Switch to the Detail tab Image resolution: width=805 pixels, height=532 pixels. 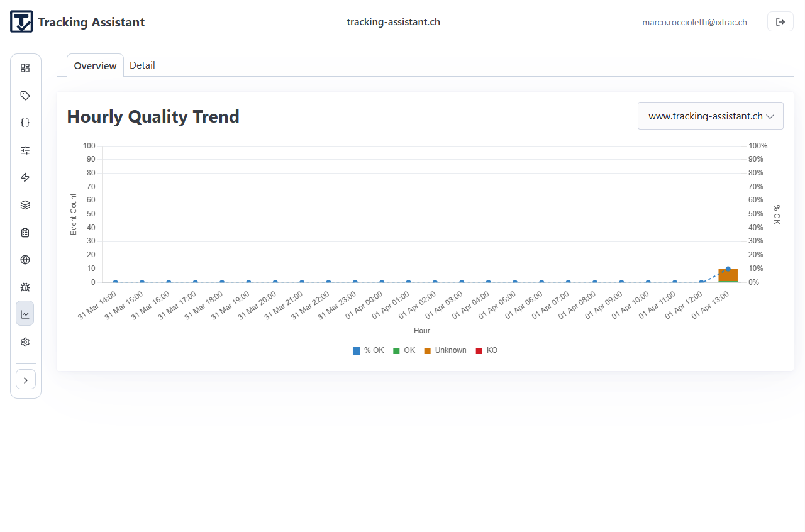(x=142, y=65)
